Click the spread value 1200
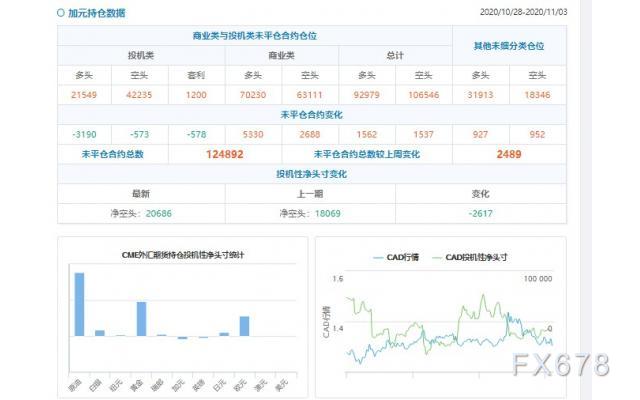Screen dimensions: 640x400 coord(196,95)
